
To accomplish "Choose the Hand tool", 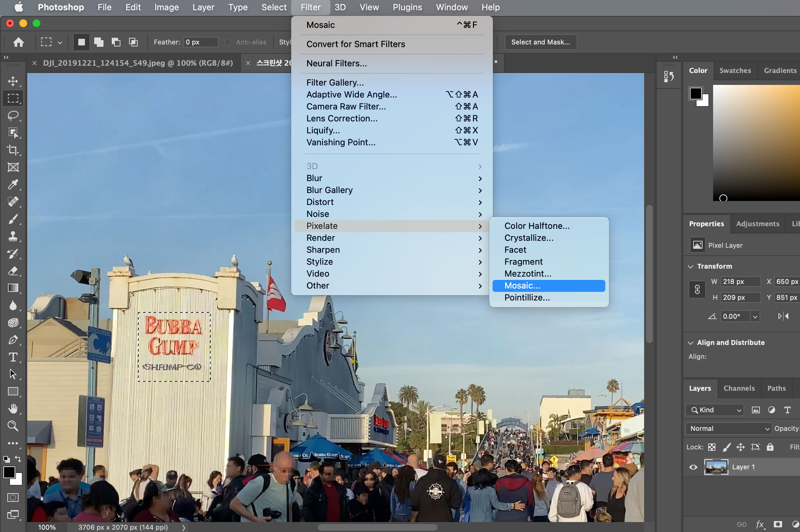I will [x=13, y=409].
